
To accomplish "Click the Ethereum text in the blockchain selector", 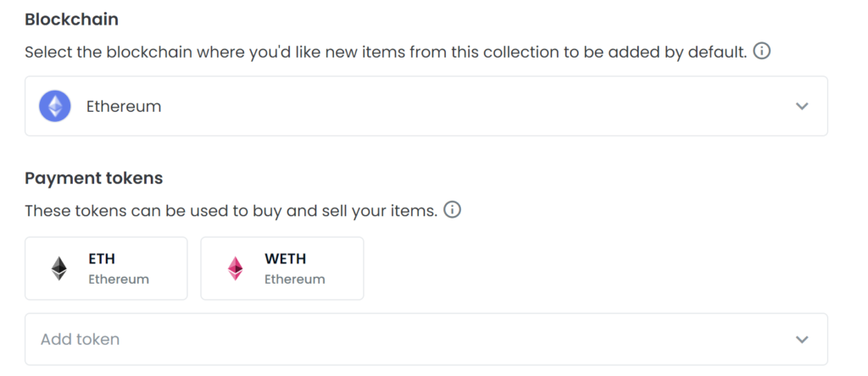I will pyautogui.click(x=124, y=106).
